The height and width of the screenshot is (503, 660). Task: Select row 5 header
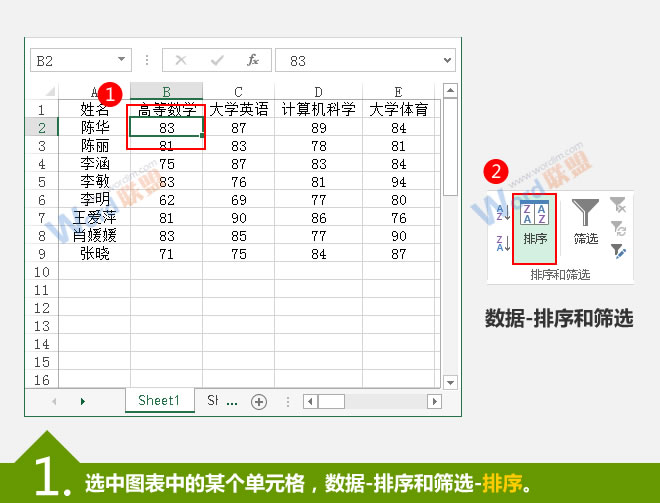tap(42, 182)
